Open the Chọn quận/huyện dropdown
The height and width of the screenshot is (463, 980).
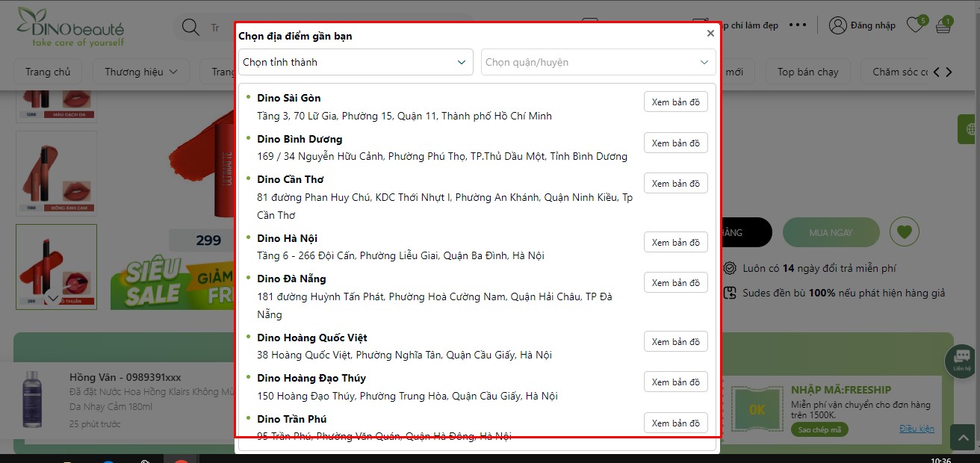point(598,62)
